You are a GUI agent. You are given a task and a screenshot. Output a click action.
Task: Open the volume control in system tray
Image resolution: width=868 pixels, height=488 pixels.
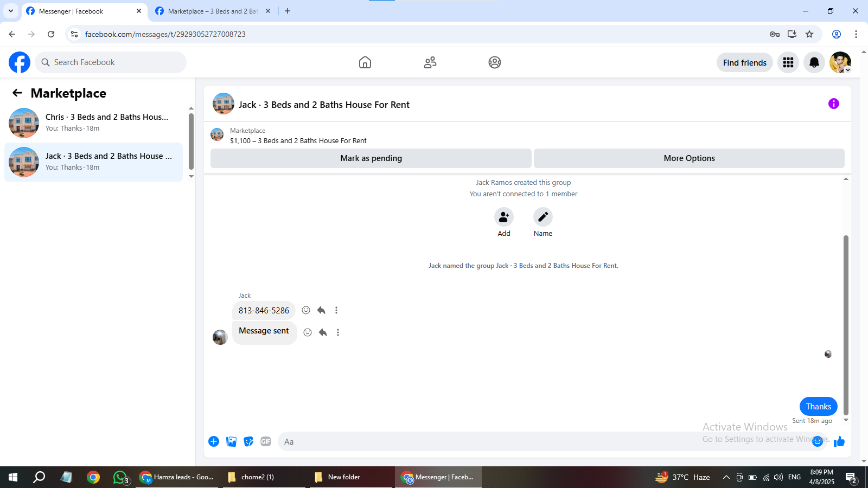(x=778, y=477)
